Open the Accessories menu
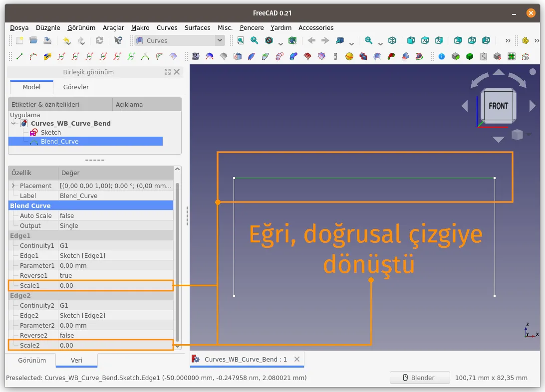Image resolution: width=545 pixels, height=392 pixels. pyautogui.click(x=316, y=28)
